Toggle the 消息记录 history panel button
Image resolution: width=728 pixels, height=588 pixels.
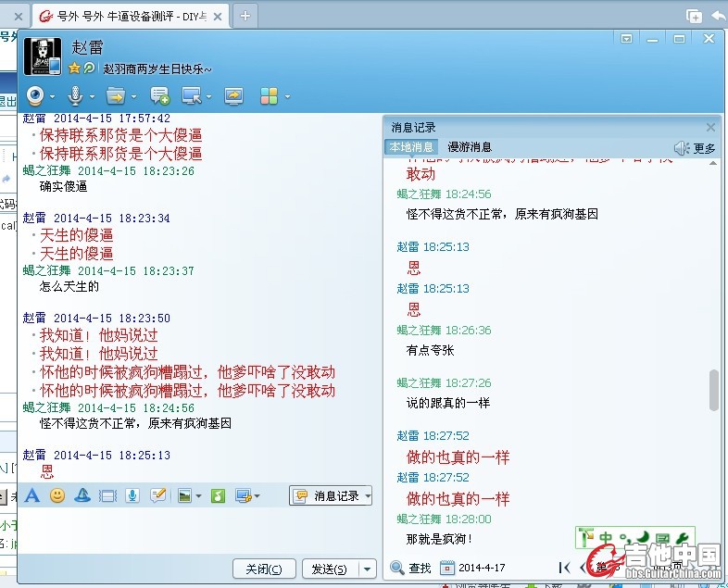331,496
